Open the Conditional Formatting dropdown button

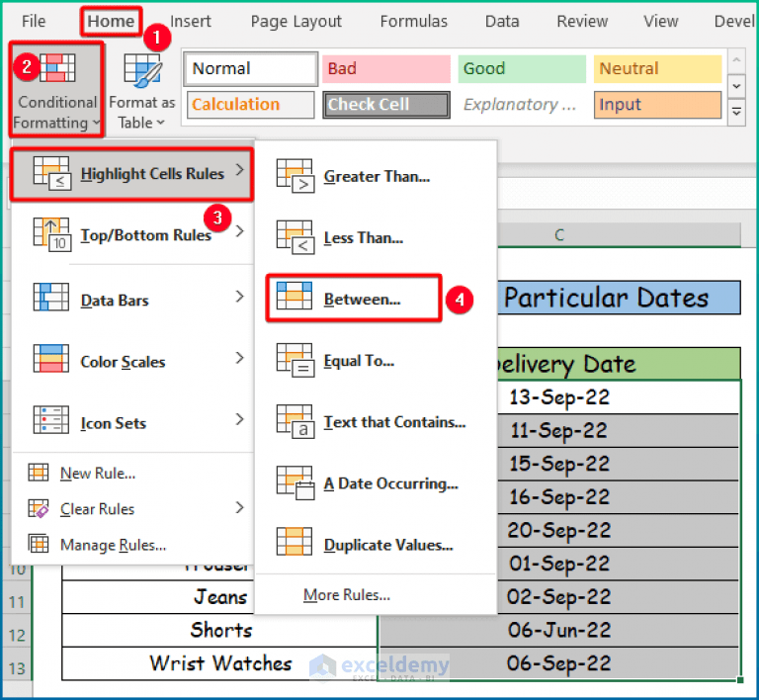click(x=56, y=90)
